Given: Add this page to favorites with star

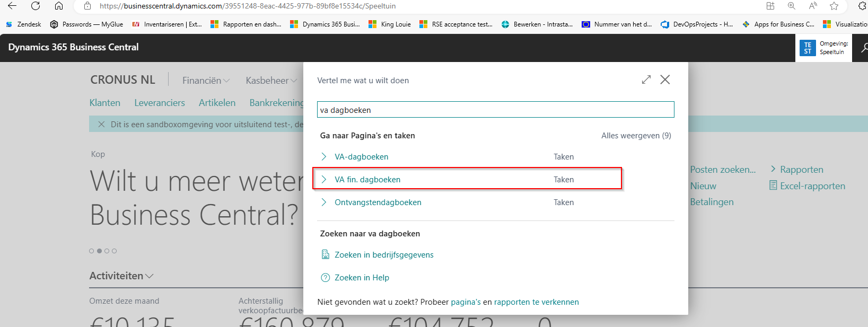Looking at the screenshot, I should (834, 6).
